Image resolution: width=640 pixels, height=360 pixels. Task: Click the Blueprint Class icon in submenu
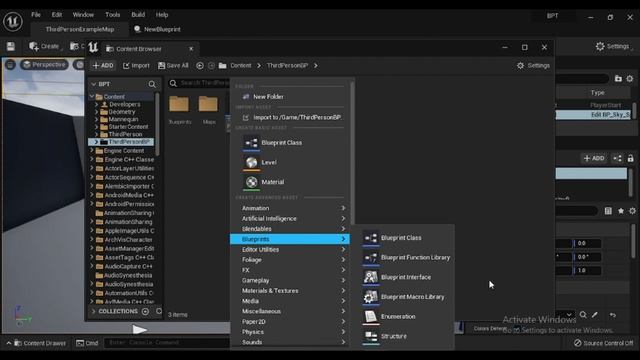[371, 238]
